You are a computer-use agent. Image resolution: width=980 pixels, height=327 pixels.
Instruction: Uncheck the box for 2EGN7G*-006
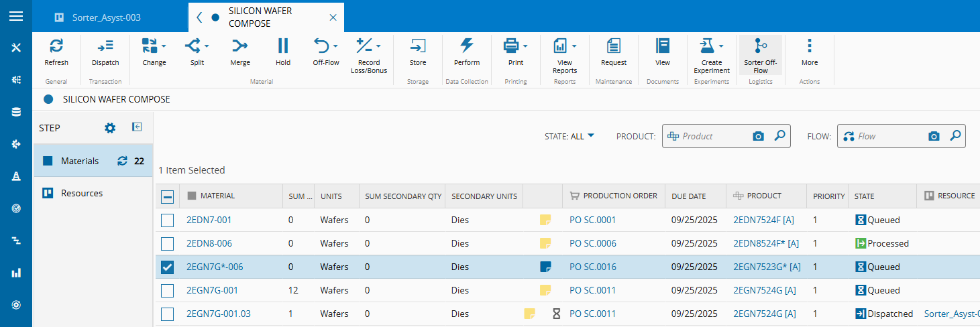[168, 267]
